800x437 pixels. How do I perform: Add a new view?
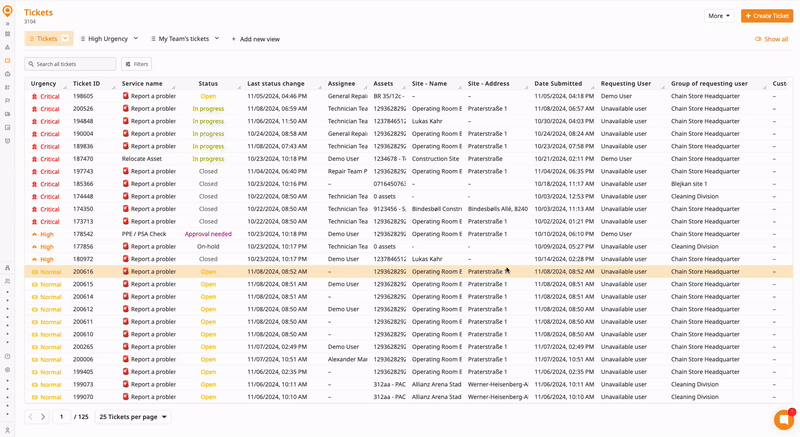256,39
